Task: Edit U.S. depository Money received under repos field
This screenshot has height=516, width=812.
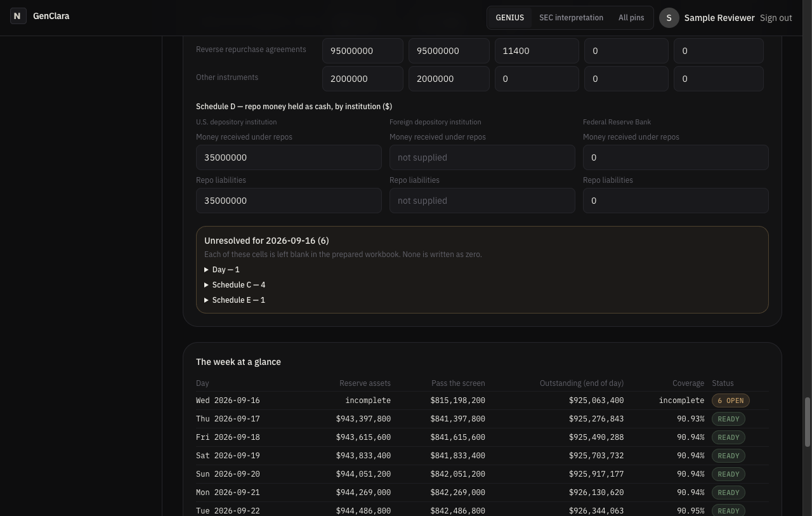Action: [289, 157]
